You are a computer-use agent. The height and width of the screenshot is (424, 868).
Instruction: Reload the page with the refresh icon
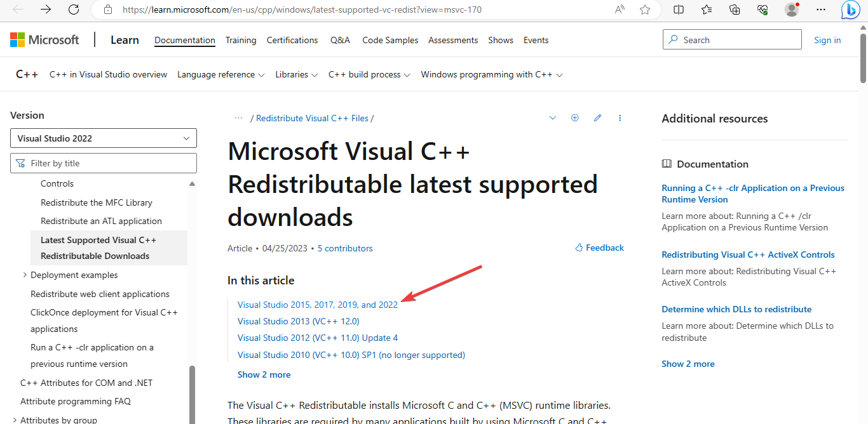pos(74,10)
